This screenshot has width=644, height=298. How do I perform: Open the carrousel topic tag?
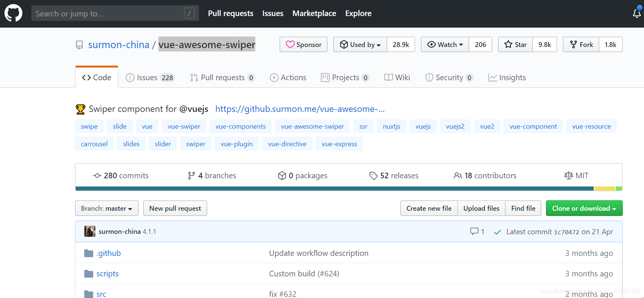coord(94,144)
